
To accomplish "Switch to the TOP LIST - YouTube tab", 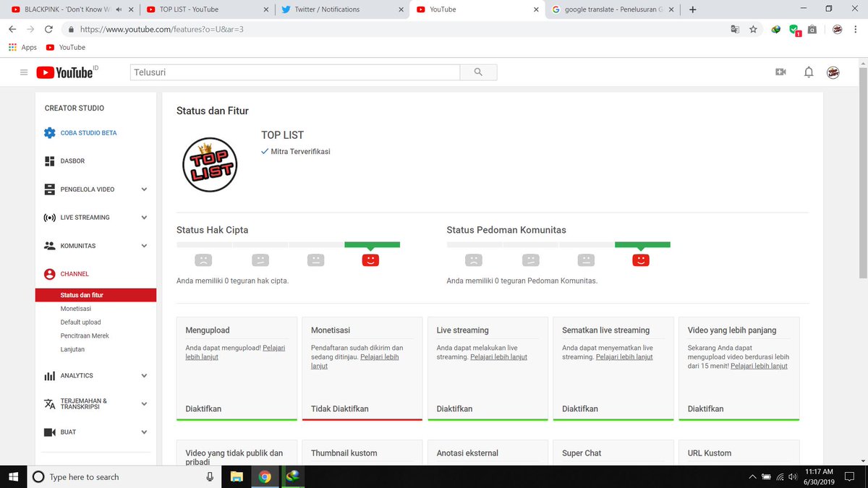I will 206,9.
